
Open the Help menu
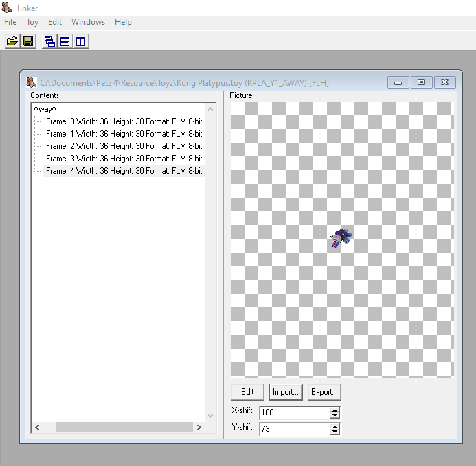coord(123,22)
